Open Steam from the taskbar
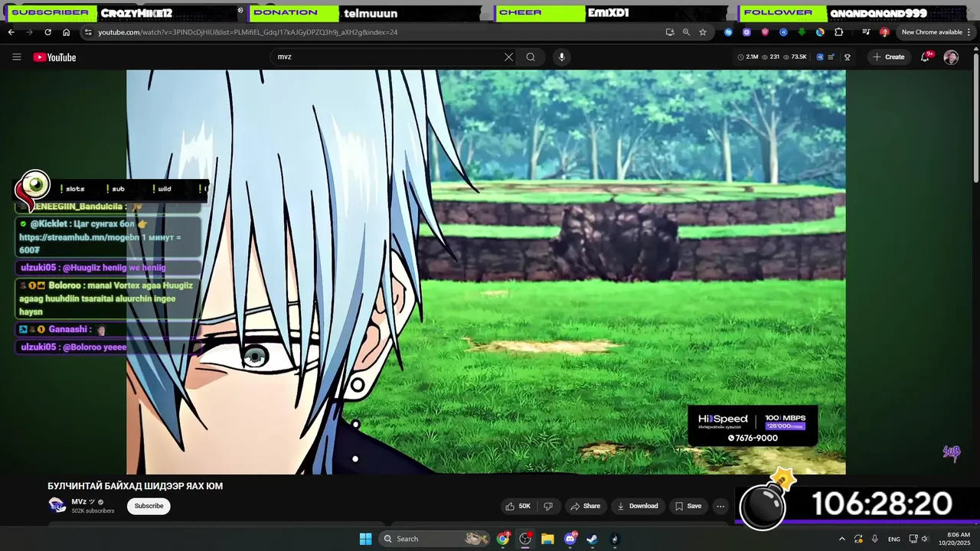The width and height of the screenshot is (980, 551). 592,539
